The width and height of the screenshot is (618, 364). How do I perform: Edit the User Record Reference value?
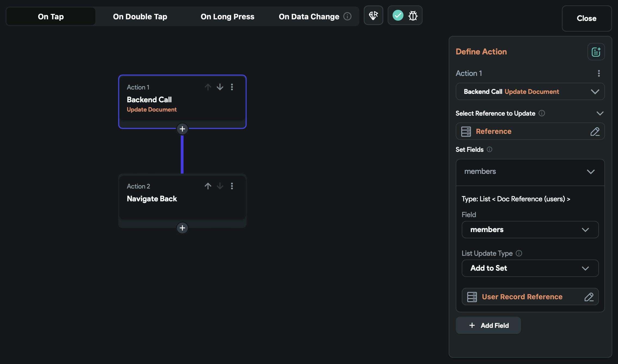[x=589, y=297]
